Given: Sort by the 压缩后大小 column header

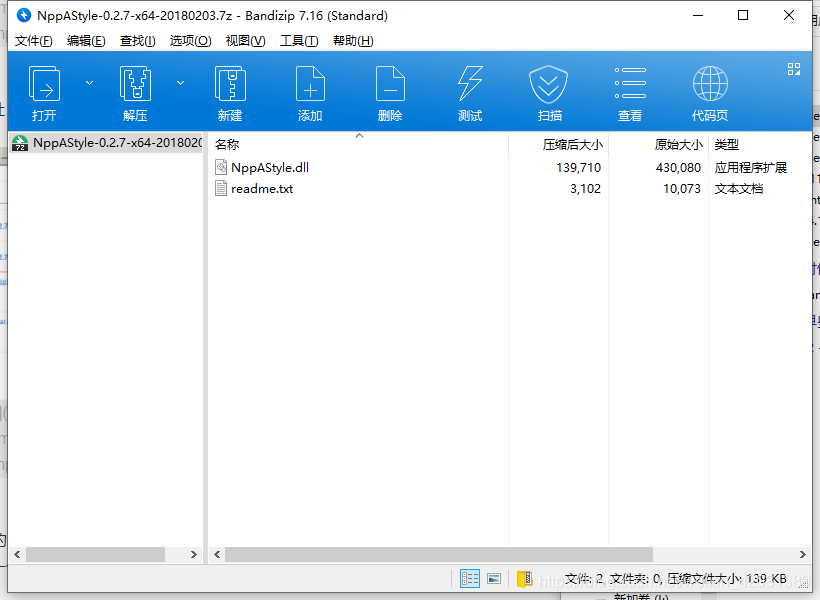Looking at the screenshot, I should pos(559,144).
